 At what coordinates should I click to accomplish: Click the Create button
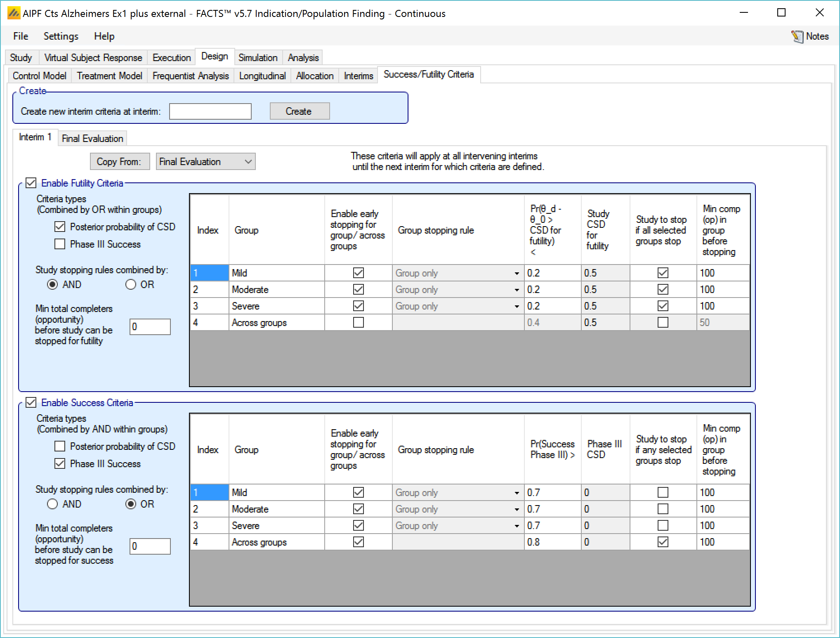[x=299, y=111]
